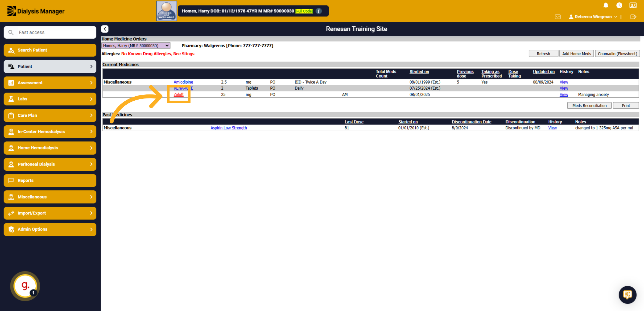Expand the Patient menu
644x311 pixels.
point(50,67)
